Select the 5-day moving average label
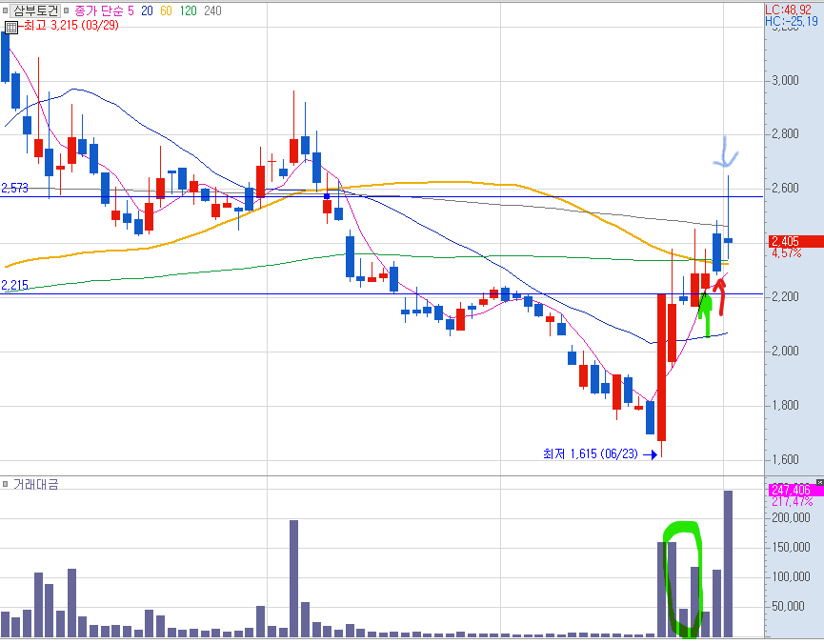This screenshot has height=644, width=824. (131, 10)
